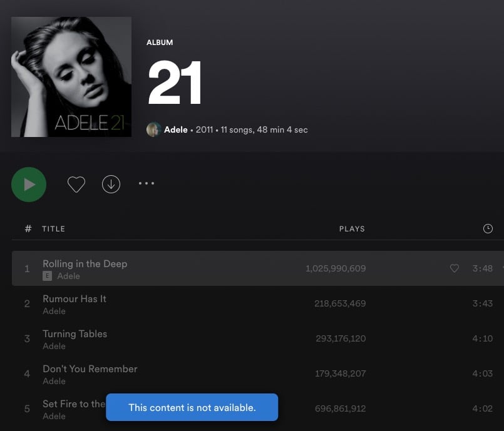Play the album 21
Image resolution: width=504 pixels, height=431 pixels.
click(29, 185)
